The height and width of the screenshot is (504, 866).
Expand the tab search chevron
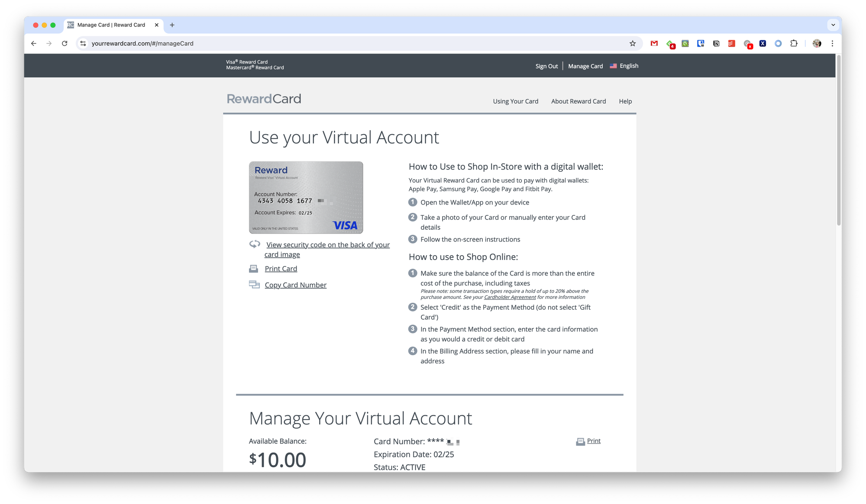point(833,25)
